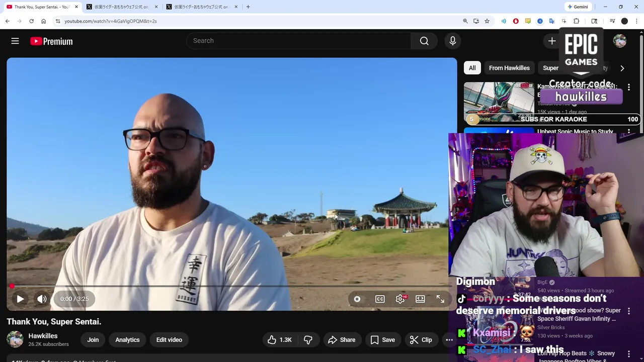The height and width of the screenshot is (362, 644).
Task: Go back to the previous page
Action: click(x=8, y=21)
